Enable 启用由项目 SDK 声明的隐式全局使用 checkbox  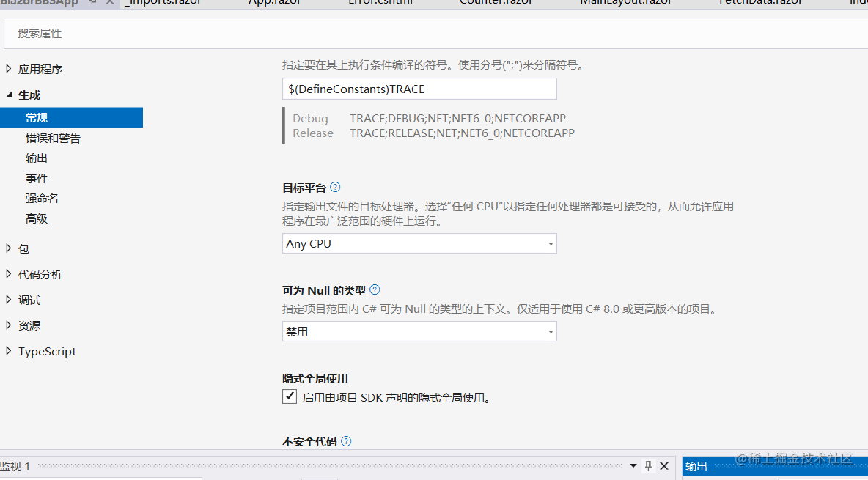coord(290,396)
